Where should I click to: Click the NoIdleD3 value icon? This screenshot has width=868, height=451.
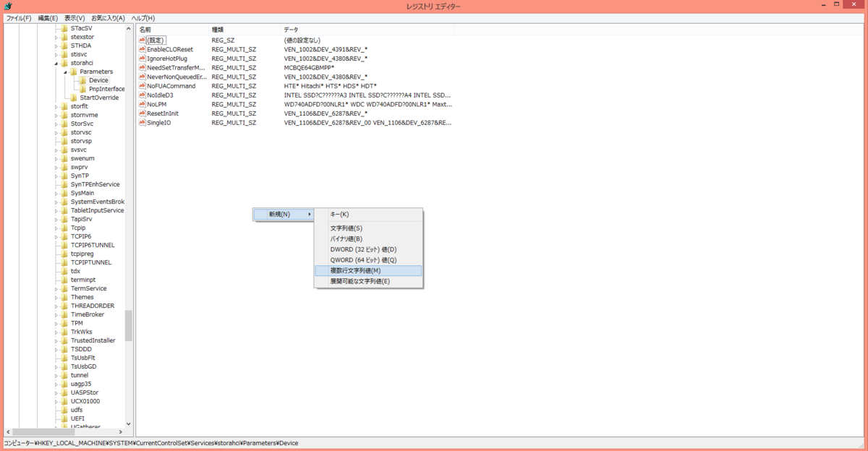pos(142,95)
